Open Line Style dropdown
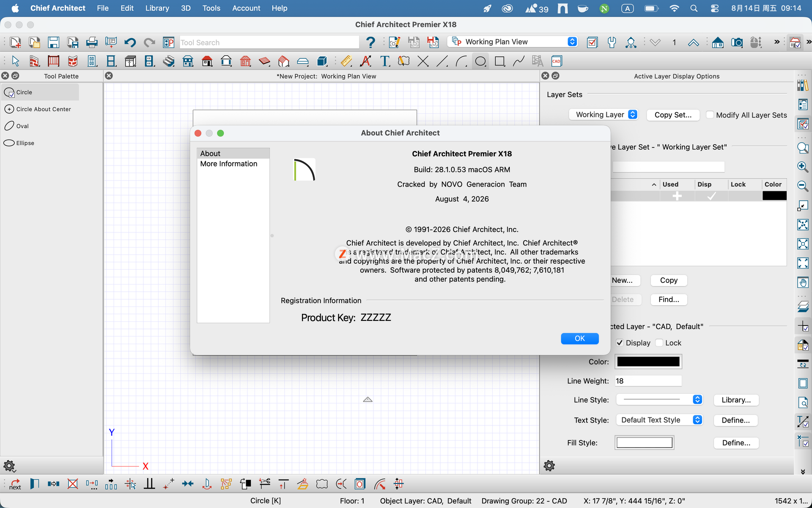 659,400
